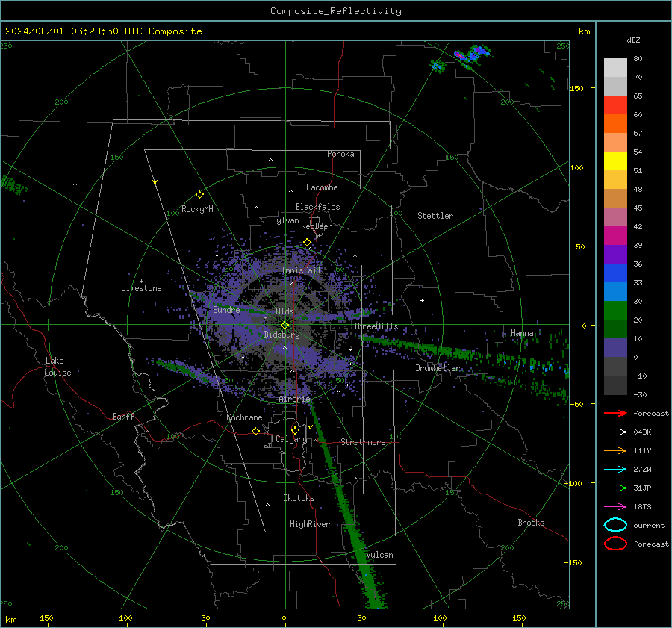The width and height of the screenshot is (672, 628).
Task: Click the Lacombe label
Action: click(322, 187)
